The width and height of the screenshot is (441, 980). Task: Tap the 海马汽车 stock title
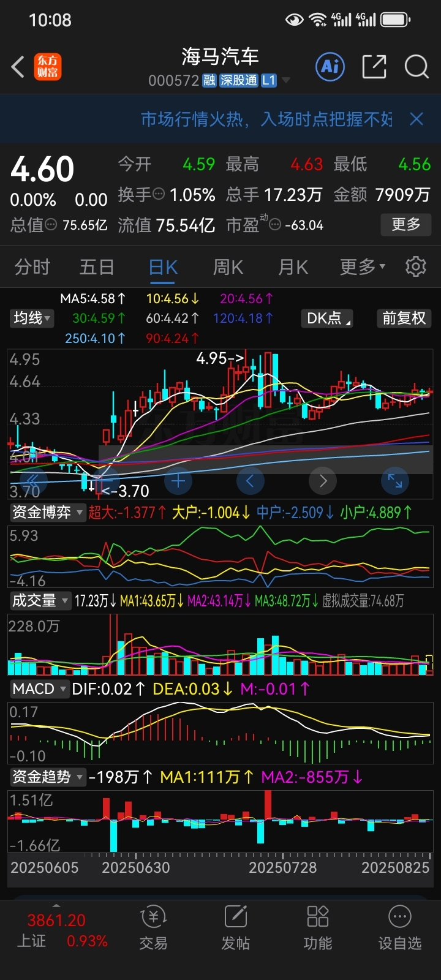pyautogui.click(x=220, y=56)
